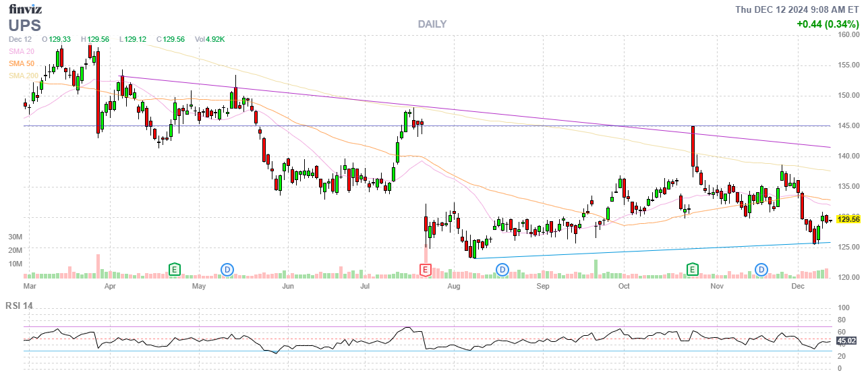Click the May month axis label

click(199, 286)
